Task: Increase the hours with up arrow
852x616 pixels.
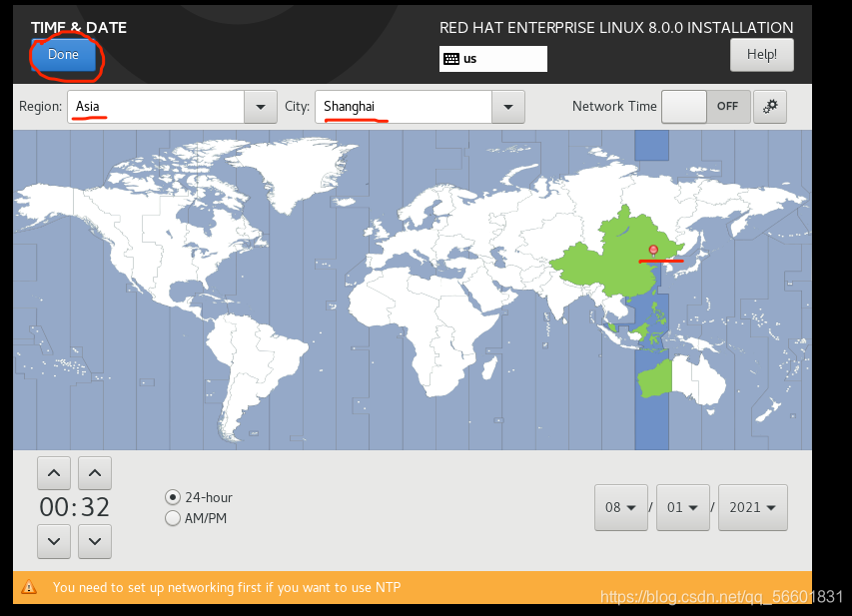Action: point(54,473)
